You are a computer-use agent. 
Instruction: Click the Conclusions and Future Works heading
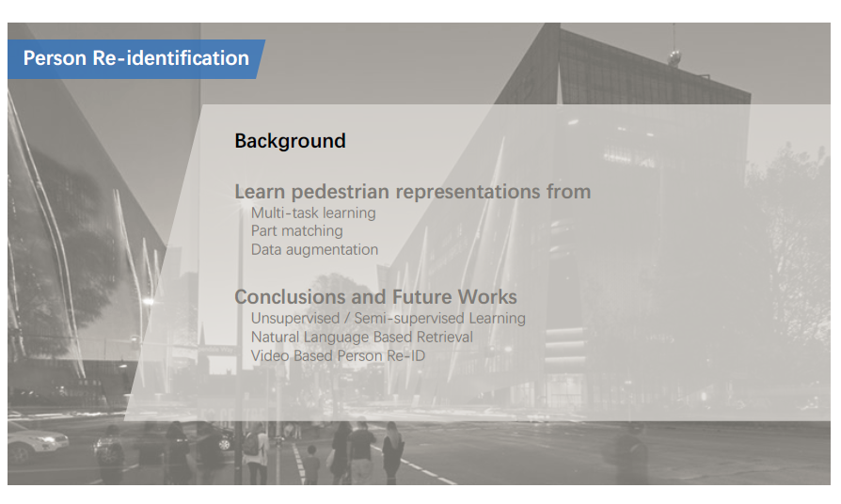pos(375,297)
